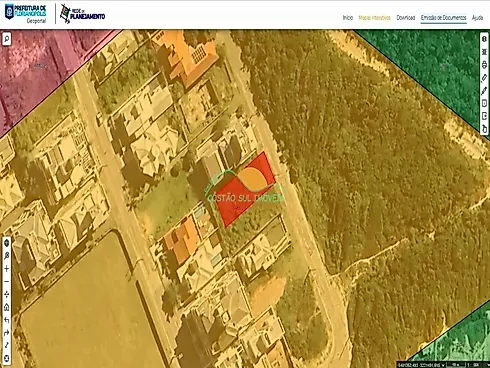The width and height of the screenshot is (490, 368).
Task: Select the ruler measurement tool
Action: point(484,78)
